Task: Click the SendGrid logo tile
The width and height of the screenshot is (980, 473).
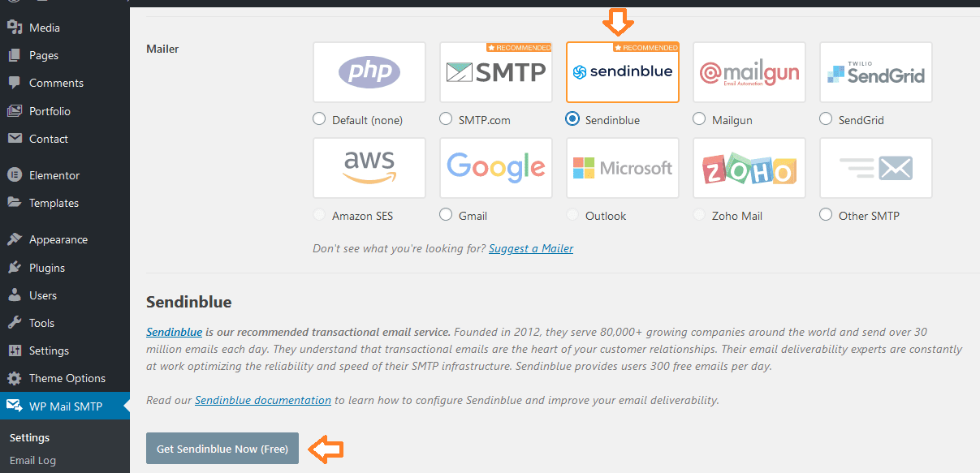Action: click(x=876, y=73)
